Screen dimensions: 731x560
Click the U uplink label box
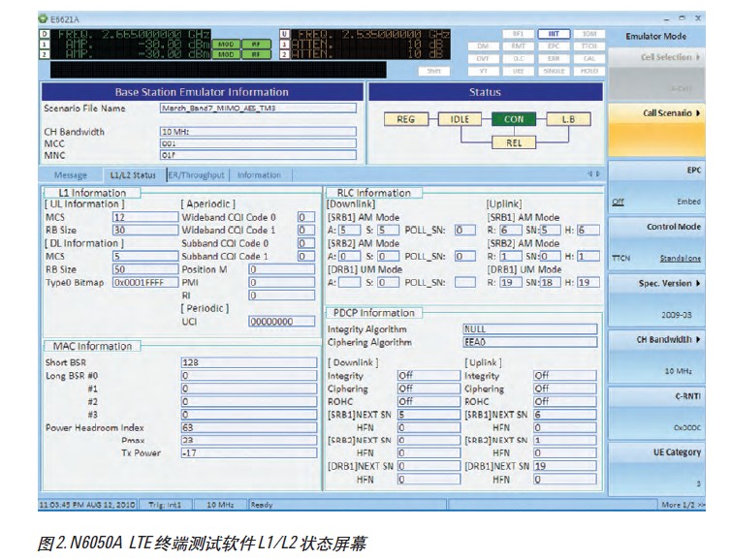[284, 34]
